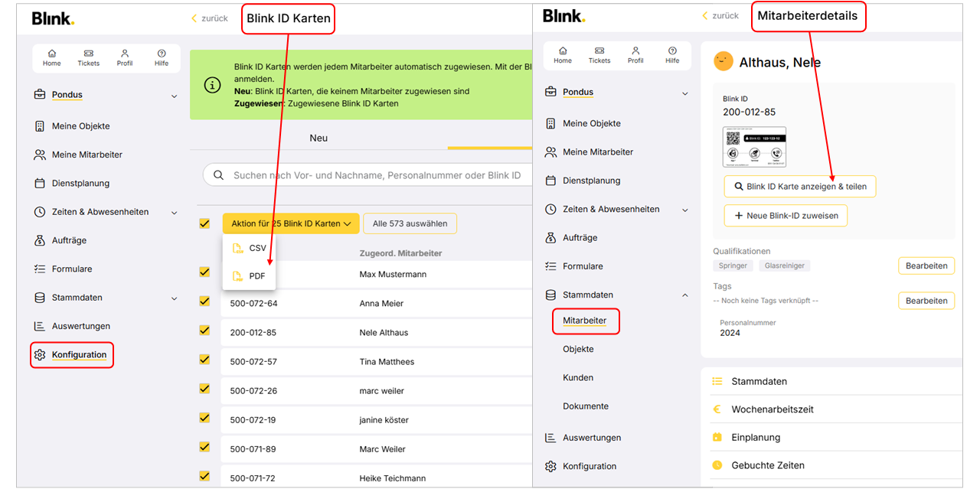
Task: Toggle the select-all checkbox beside Aktion button
Action: pos(204,223)
